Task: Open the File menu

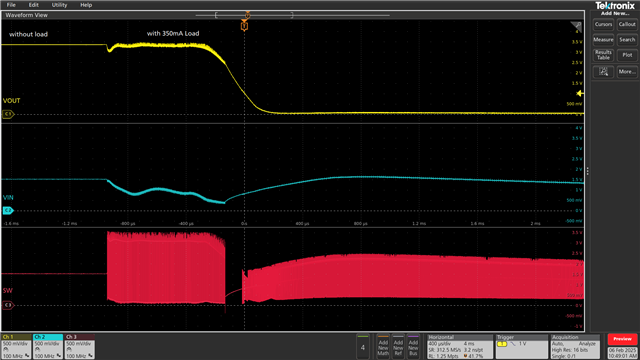Action: click(11, 5)
